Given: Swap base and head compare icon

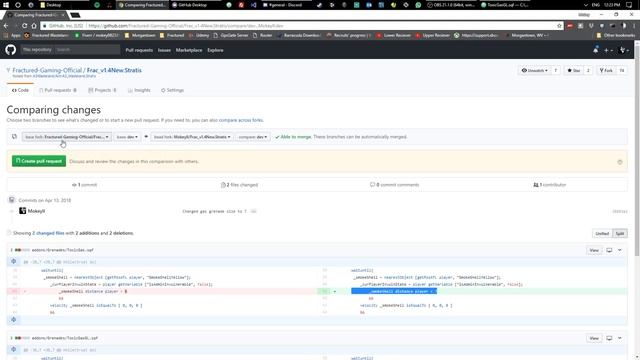Looking at the screenshot, I should (14, 137).
